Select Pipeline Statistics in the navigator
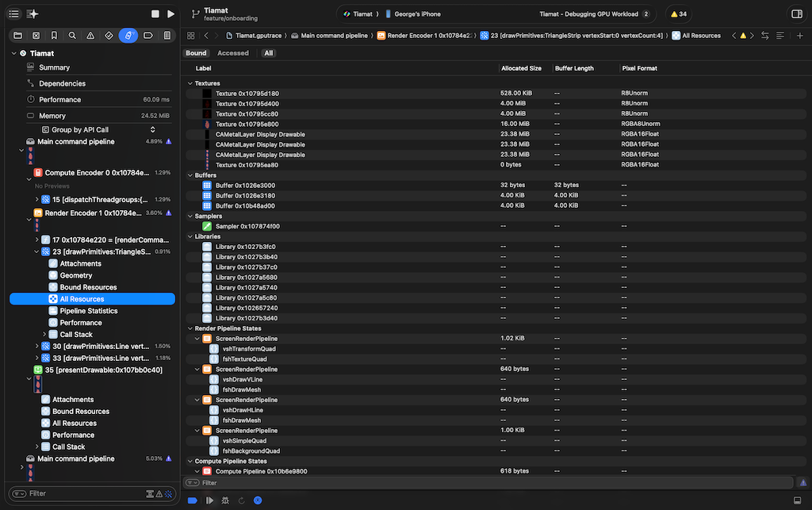The width and height of the screenshot is (812, 510). 88,311
